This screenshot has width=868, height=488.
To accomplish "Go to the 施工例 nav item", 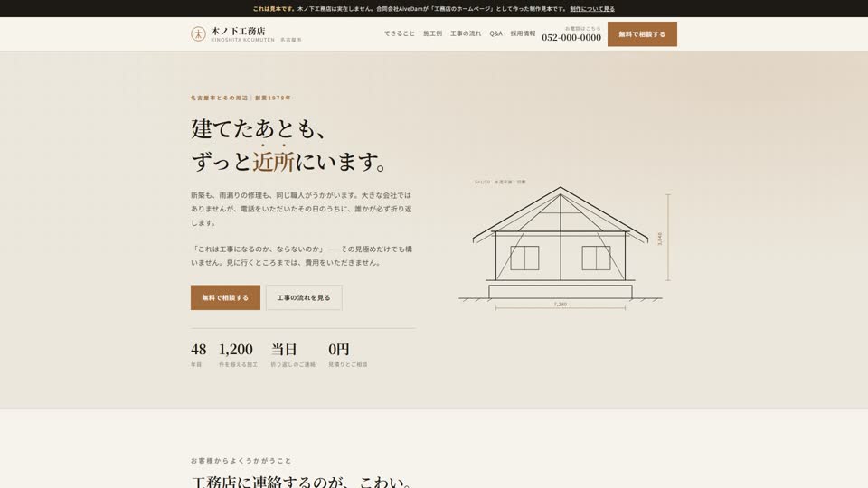I will 432,33.
